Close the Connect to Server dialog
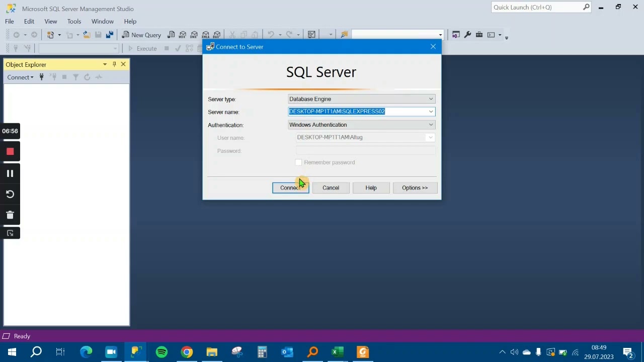The image size is (644, 362). click(433, 47)
